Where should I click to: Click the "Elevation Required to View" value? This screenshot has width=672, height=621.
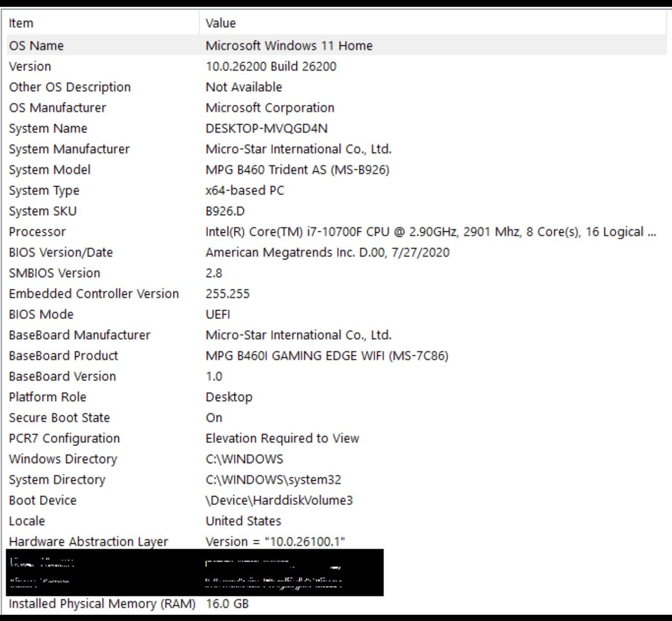tap(282, 439)
